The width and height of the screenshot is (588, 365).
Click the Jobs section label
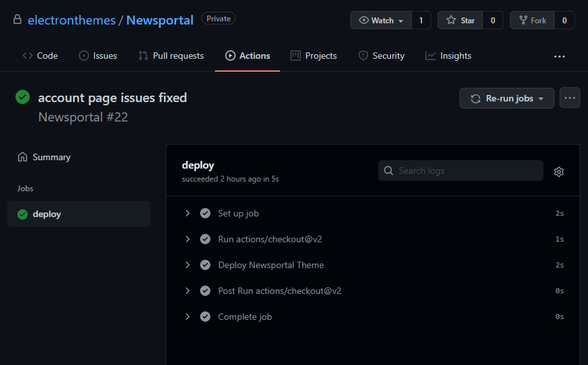point(25,189)
